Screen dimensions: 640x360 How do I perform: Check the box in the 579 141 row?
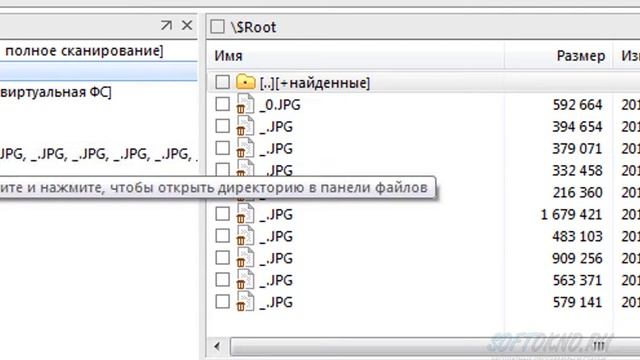pos(222,302)
